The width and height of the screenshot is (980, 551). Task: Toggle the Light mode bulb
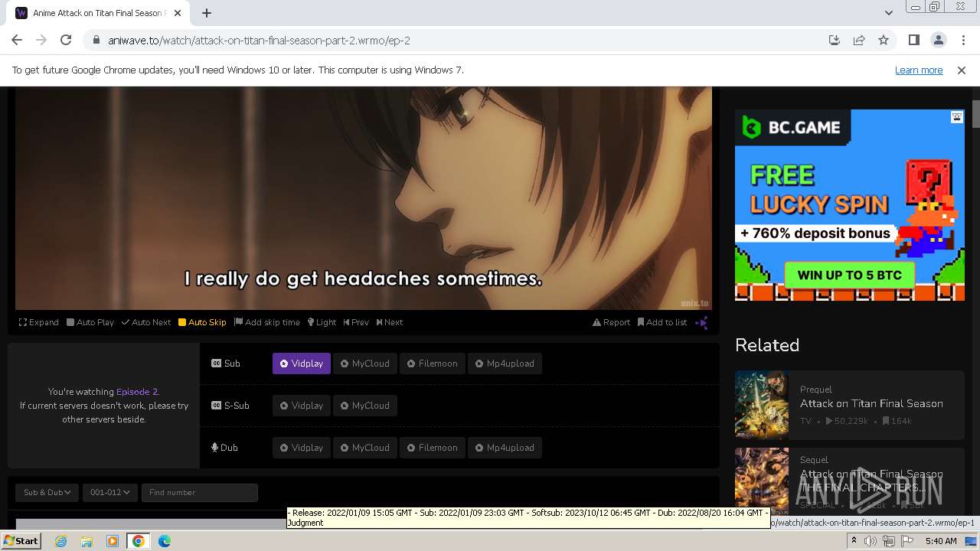322,322
